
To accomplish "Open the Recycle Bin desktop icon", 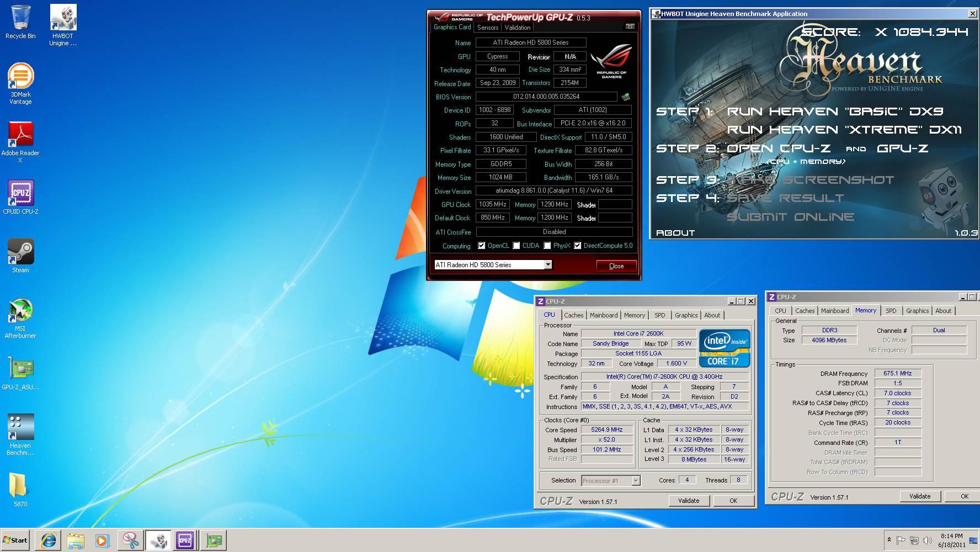I will (20, 22).
